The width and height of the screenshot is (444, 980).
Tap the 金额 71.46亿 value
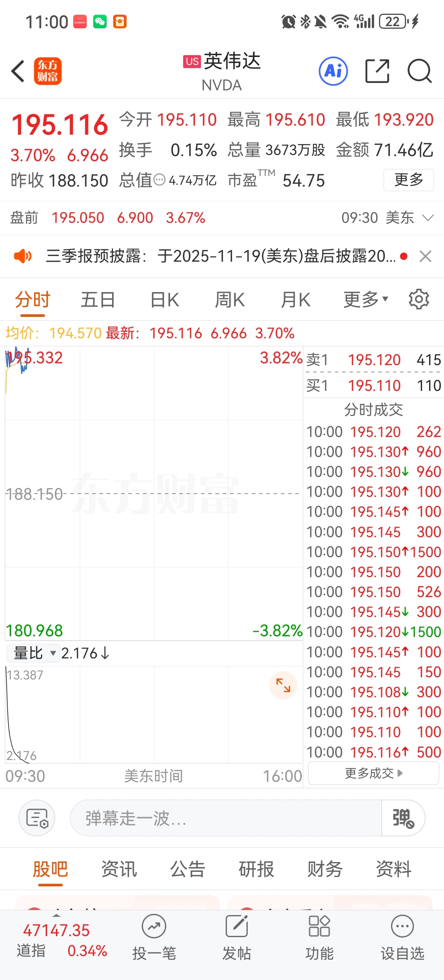click(x=403, y=150)
